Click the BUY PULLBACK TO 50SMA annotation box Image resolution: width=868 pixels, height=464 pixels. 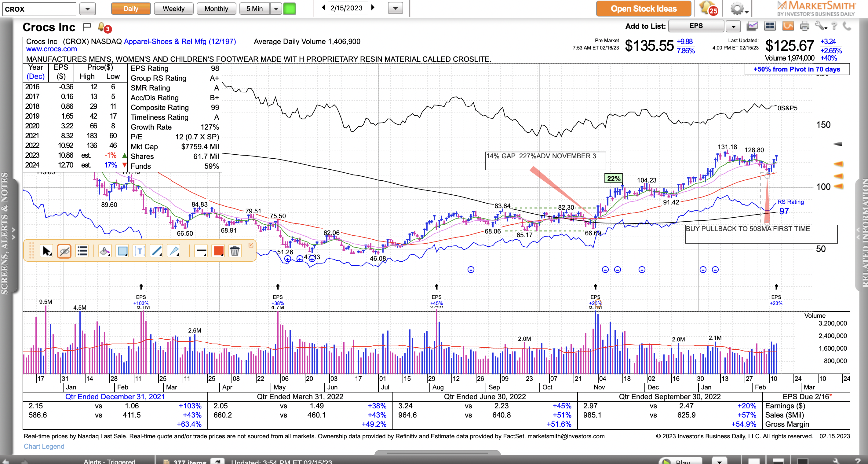click(761, 234)
